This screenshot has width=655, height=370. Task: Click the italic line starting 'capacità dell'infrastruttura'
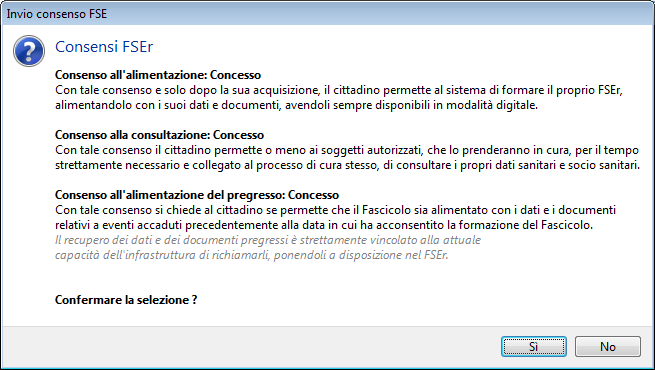tap(251, 255)
